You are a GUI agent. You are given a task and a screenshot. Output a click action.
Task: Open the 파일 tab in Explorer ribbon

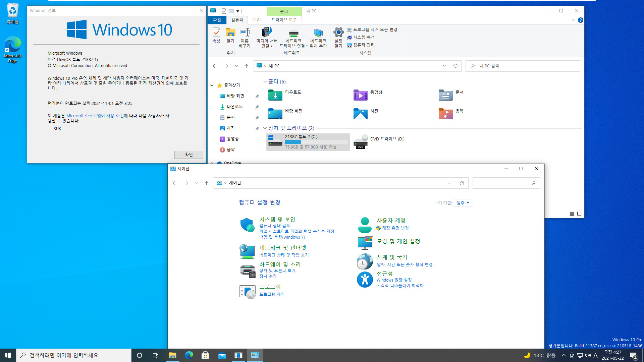[217, 20]
